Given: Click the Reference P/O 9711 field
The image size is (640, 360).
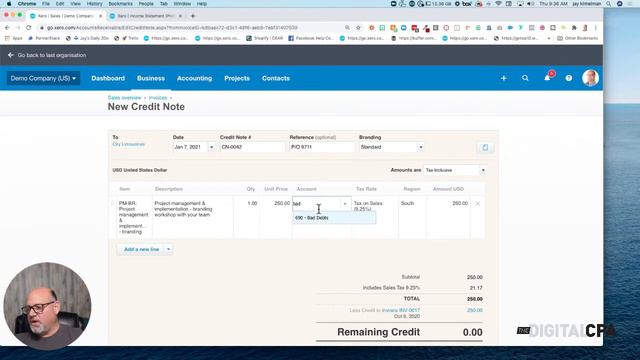Looking at the screenshot, I should tap(322, 147).
